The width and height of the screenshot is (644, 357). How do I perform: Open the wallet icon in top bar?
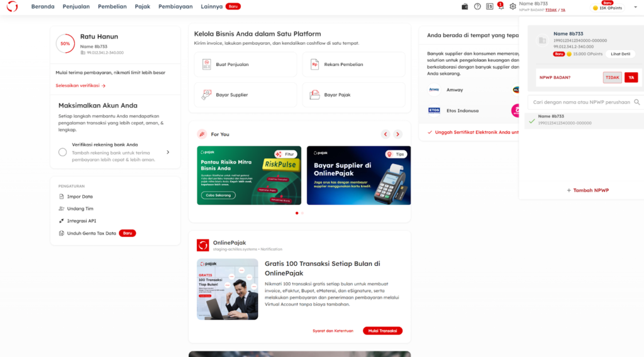click(465, 6)
